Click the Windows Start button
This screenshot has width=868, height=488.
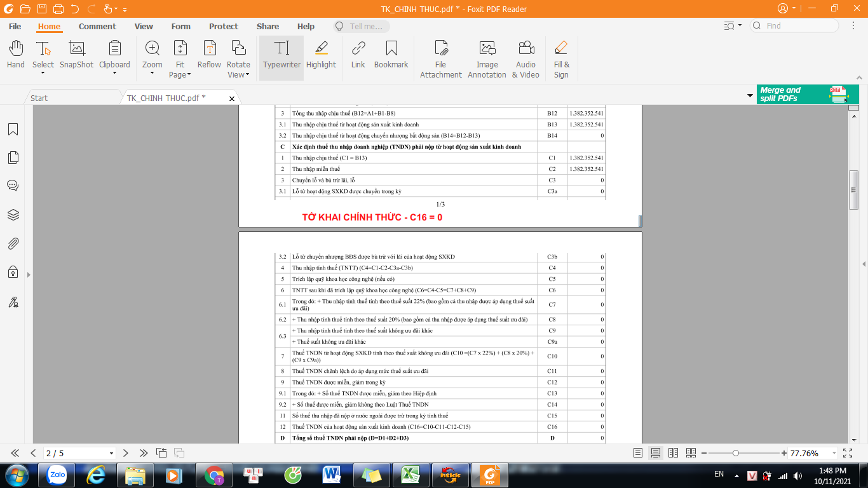[17, 475]
